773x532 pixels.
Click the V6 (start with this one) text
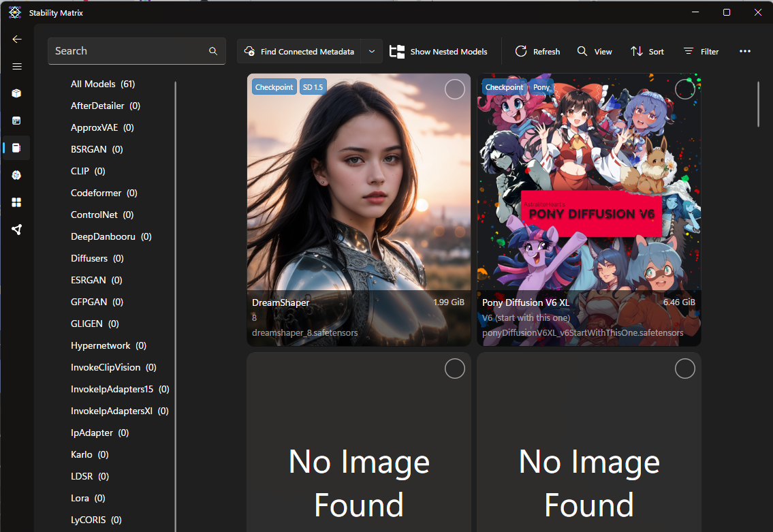point(526,317)
